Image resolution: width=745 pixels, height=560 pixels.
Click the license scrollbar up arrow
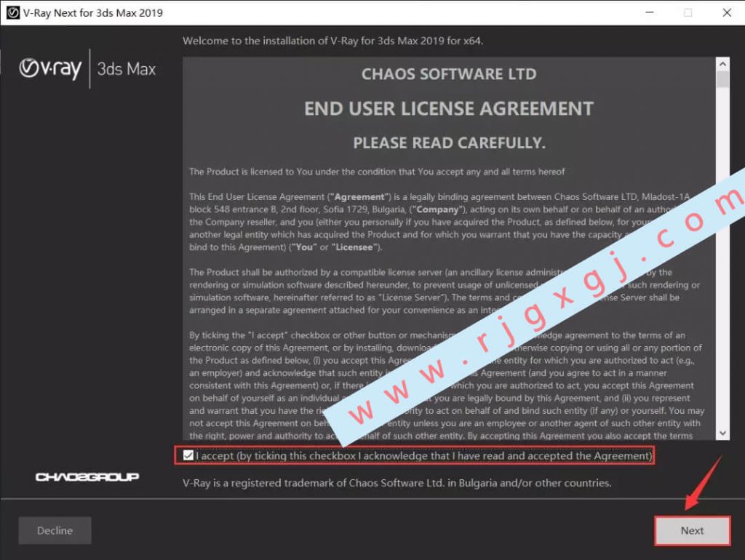pos(722,64)
